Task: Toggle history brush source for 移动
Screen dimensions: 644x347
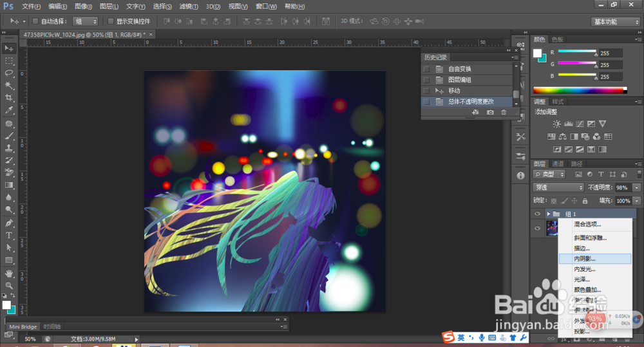Action: (x=427, y=90)
